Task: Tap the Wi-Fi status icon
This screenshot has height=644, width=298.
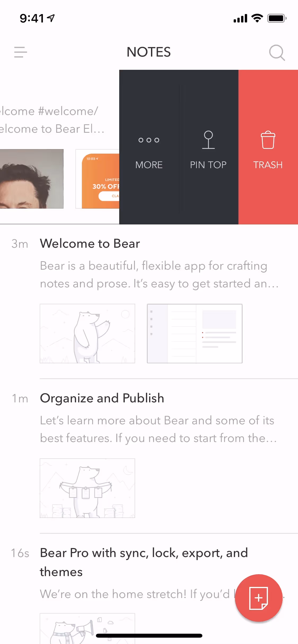Action: coord(257,18)
